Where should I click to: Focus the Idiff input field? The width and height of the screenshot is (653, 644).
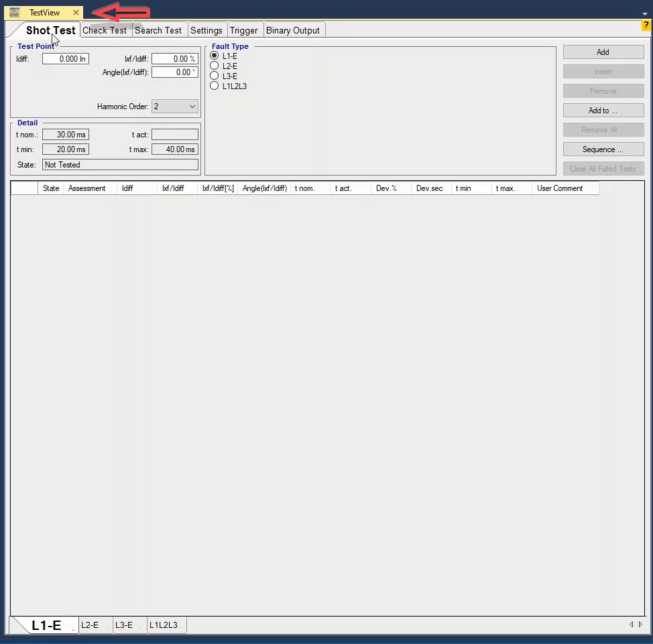[65, 59]
